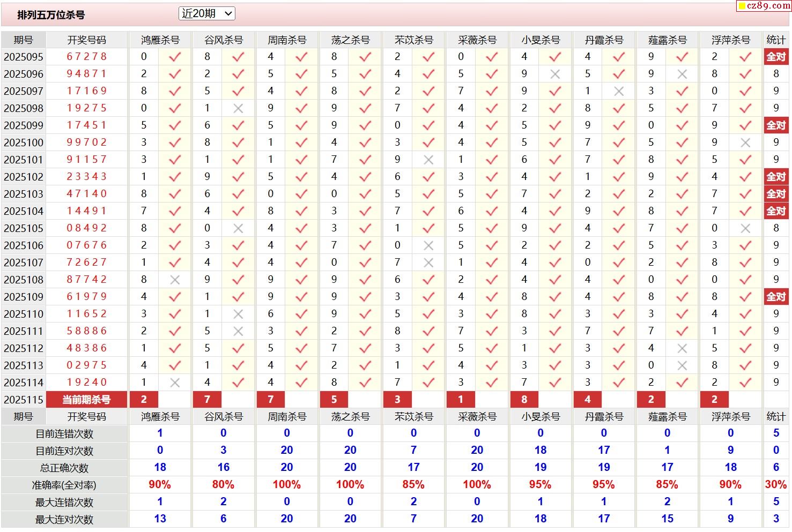The image size is (792, 532).
Task: Click the checkmark for 鸿雁杀号 in row 2025095
Action: point(175,57)
